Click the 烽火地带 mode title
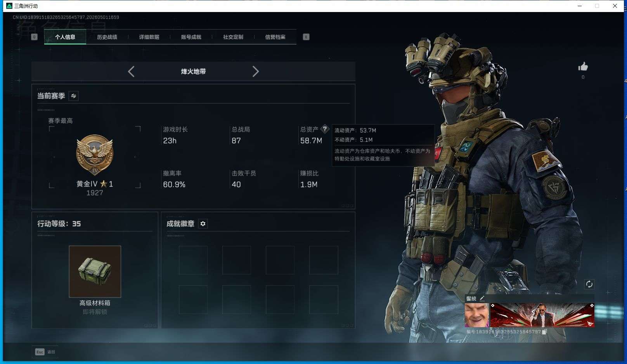The width and height of the screenshot is (627, 364). [193, 71]
